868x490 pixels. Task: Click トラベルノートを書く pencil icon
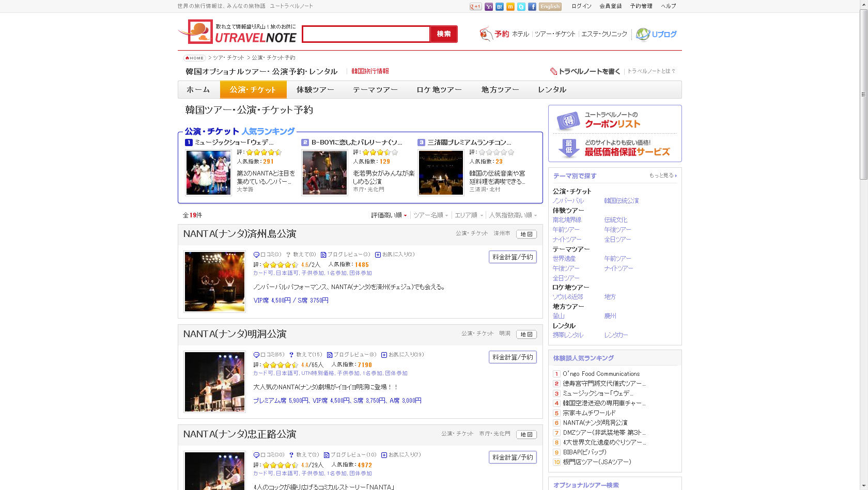[x=553, y=71]
